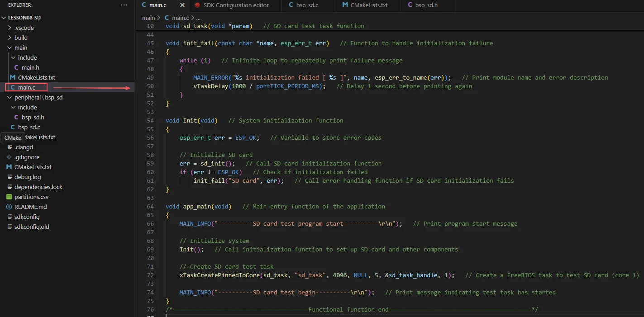This screenshot has height=317, width=644.
Task: Open sdkconfig.old in the Explorer
Action: 32,227
